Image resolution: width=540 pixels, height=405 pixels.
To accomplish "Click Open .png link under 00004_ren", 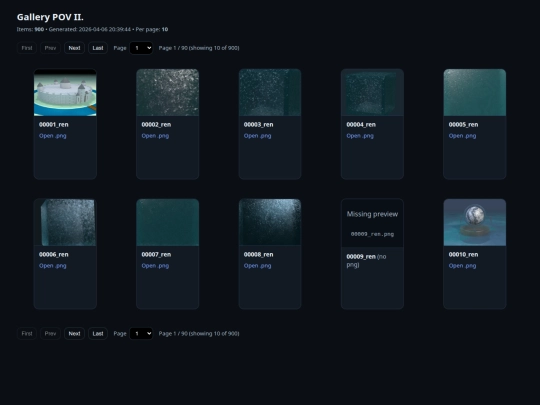I will click(360, 136).
